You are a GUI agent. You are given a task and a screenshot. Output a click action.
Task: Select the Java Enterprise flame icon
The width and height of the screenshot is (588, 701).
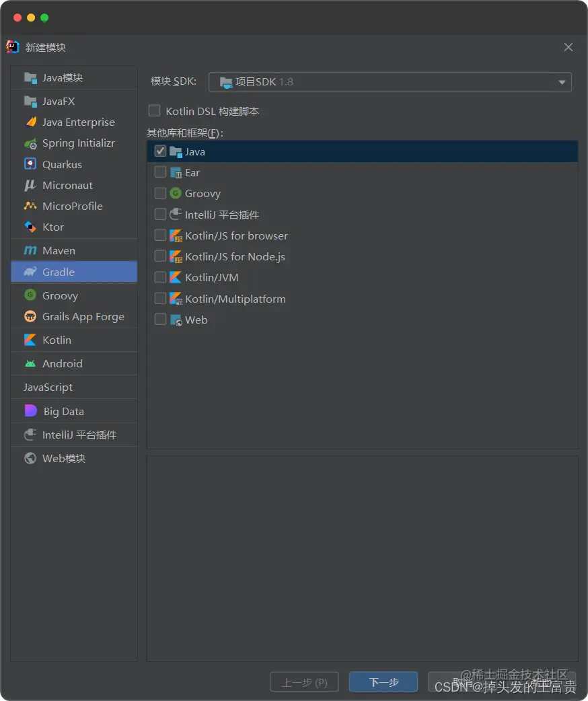tap(30, 122)
